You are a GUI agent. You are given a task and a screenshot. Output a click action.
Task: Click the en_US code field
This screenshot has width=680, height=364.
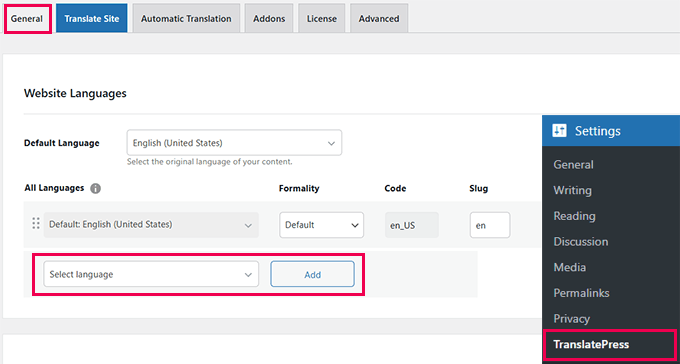pyautogui.click(x=412, y=225)
